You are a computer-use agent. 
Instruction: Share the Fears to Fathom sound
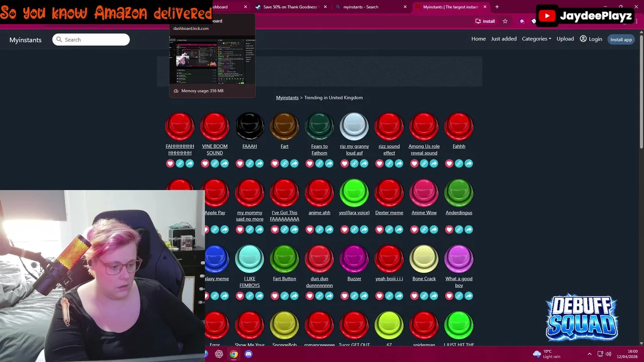(329, 163)
